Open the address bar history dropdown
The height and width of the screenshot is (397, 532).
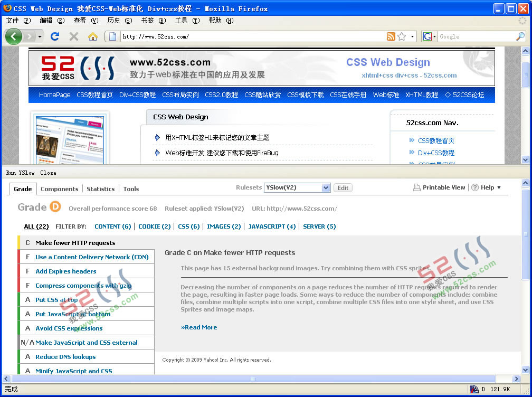[412, 36]
